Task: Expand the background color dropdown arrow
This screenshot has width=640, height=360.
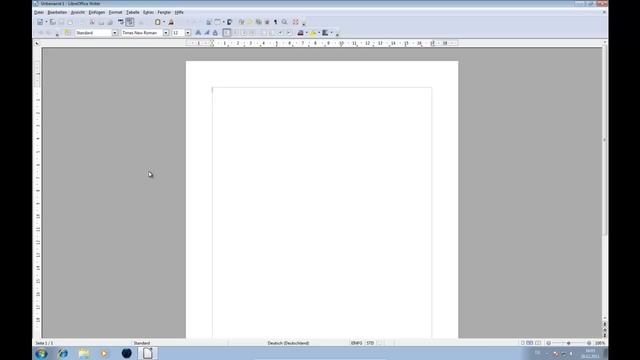Action: point(331,33)
